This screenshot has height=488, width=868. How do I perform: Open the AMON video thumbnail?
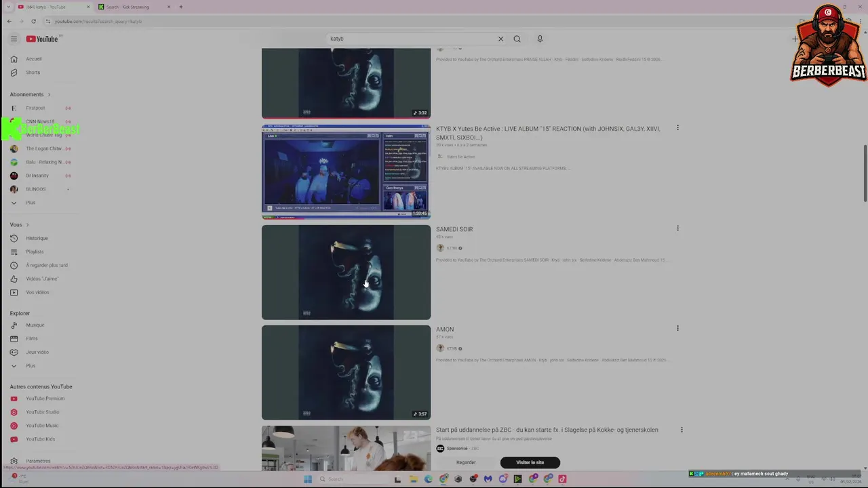tap(346, 372)
